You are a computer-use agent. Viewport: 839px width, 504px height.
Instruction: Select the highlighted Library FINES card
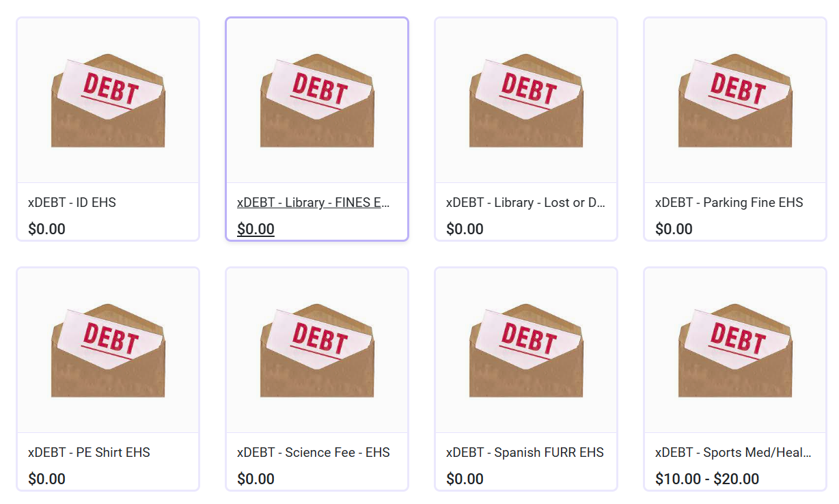[x=316, y=128]
